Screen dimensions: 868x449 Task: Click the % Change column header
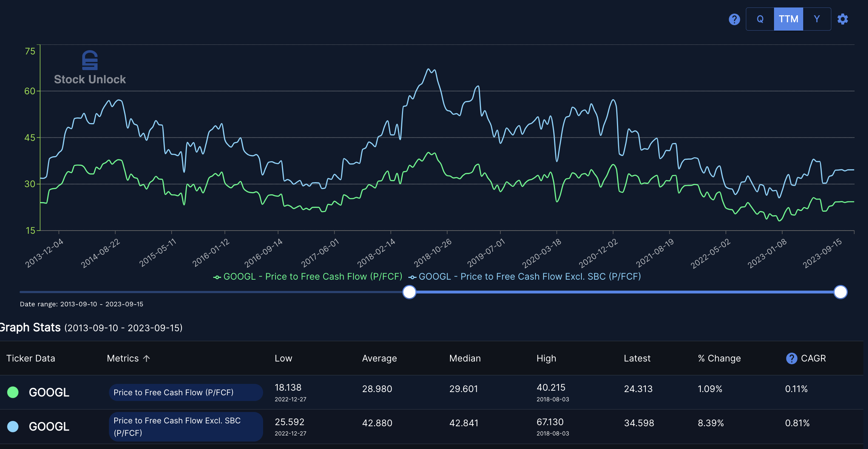719,358
